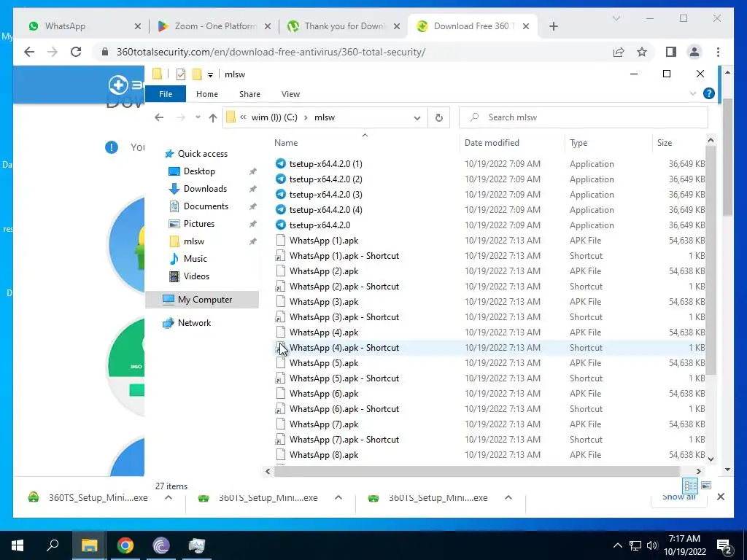This screenshot has width=747, height=560.
Task: Click Explorer's back navigation arrow
Action: point(159,117)
